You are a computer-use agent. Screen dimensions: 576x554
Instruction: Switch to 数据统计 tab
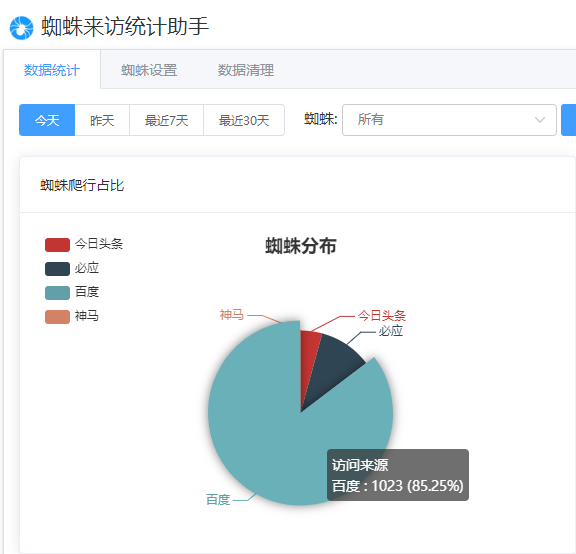point(52,69)
